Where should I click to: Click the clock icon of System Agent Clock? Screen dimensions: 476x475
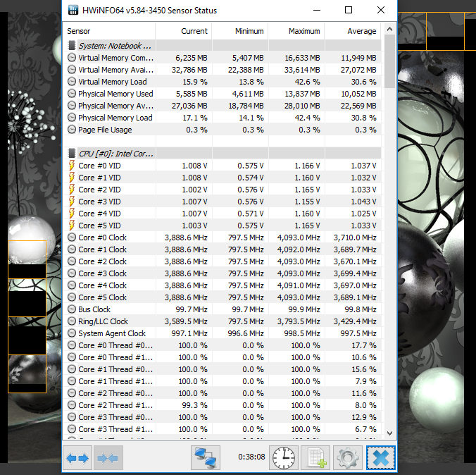pos(72,333)
